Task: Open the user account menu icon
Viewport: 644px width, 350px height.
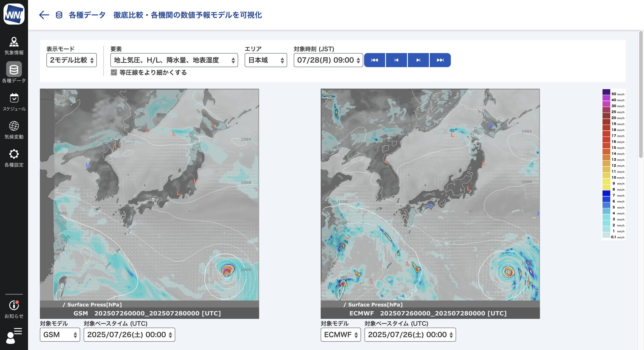Action: (x=14, y=336)
